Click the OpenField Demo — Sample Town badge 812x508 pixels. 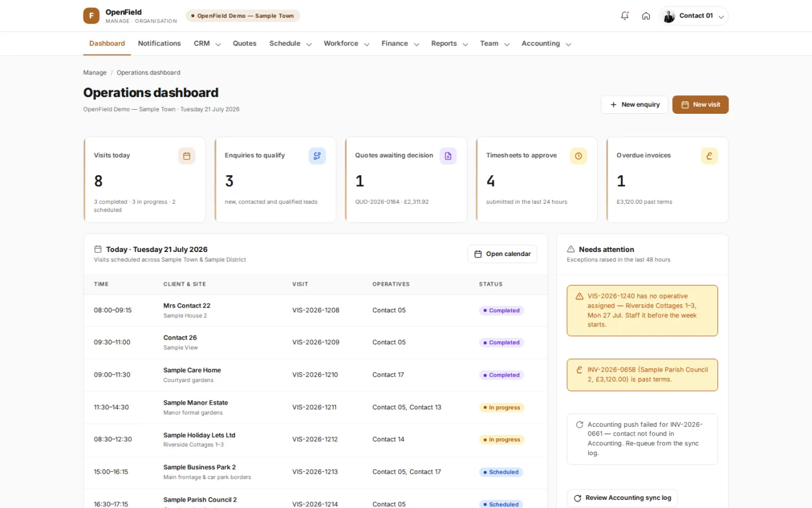click(x=243, y=16)
